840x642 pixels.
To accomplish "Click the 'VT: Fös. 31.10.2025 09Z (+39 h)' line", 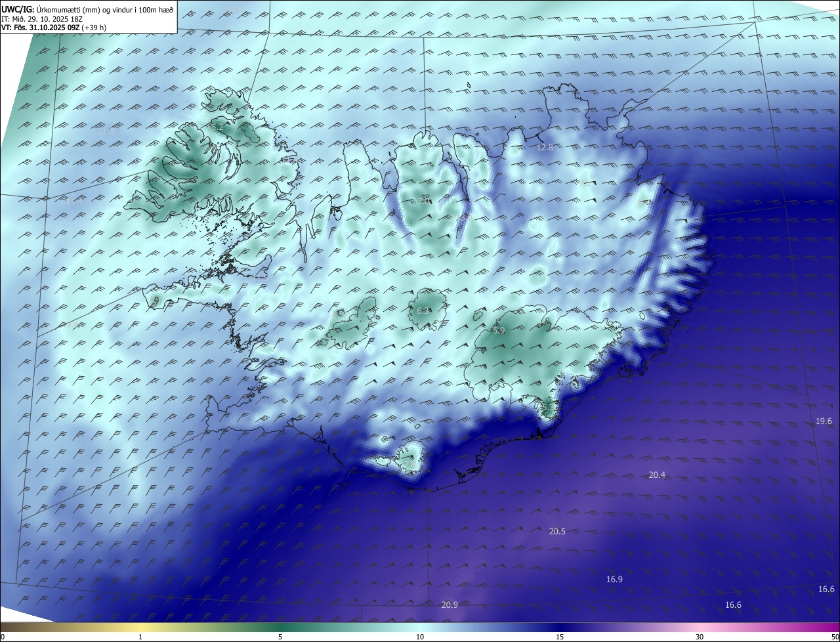I will point(54,28).
